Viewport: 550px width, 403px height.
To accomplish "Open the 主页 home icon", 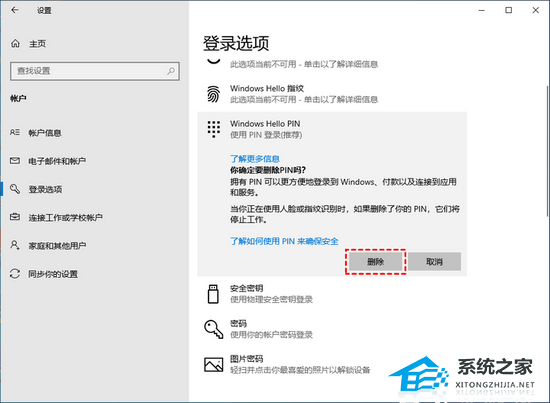I will 15,43.
